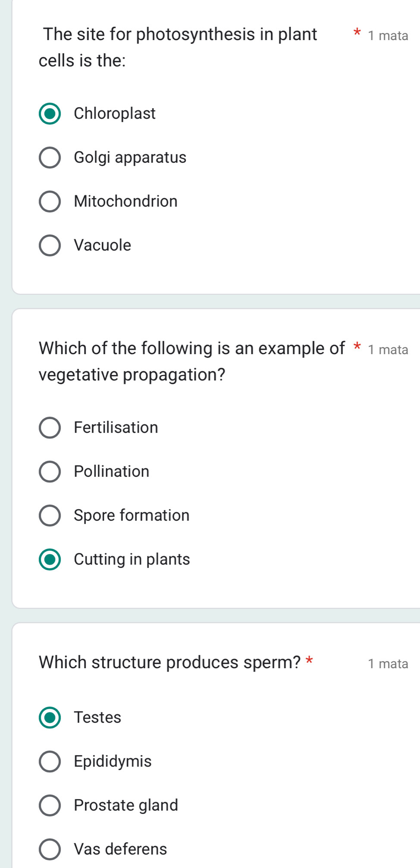Pick Vas deferens for the sperm question

pos(50,849)
